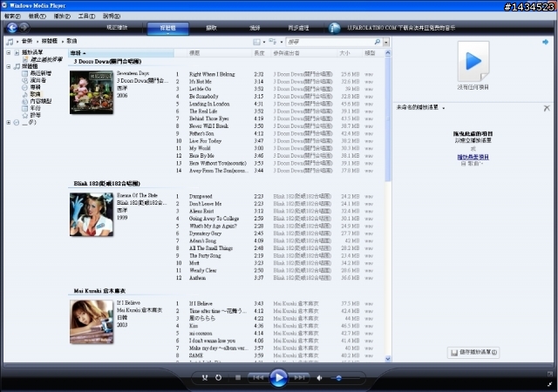
Task: Click the If I Believe album cover
Action: click(92, 322)
